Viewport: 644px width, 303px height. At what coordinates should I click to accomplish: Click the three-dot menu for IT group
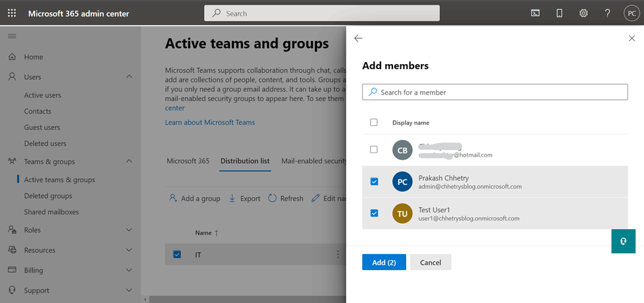338,255
